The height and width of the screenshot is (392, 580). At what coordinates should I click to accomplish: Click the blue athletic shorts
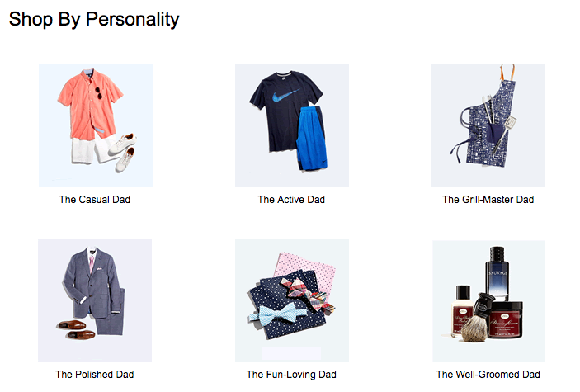click(x=312, y=139)
